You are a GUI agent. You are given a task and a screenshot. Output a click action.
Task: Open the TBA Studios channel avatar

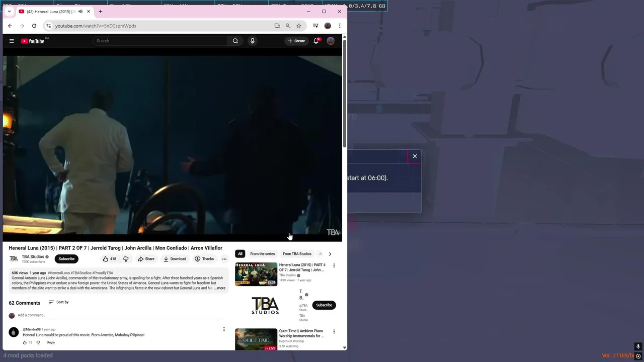click(14, 259)
